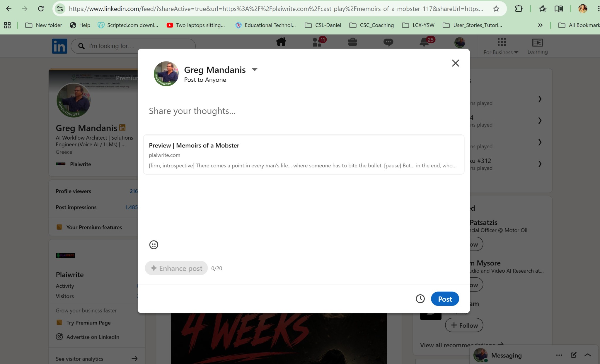
Task: Open the apps grid in bookmarks bar
Action: 7,25
